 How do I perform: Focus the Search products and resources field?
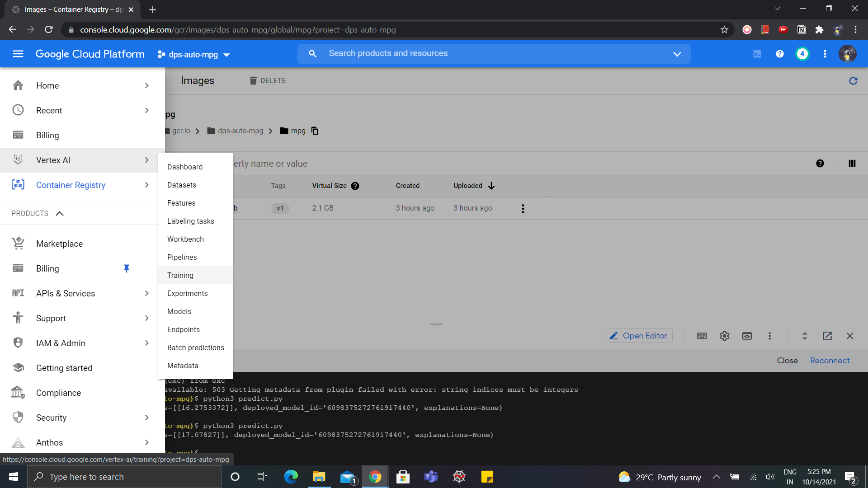[494, 54]
